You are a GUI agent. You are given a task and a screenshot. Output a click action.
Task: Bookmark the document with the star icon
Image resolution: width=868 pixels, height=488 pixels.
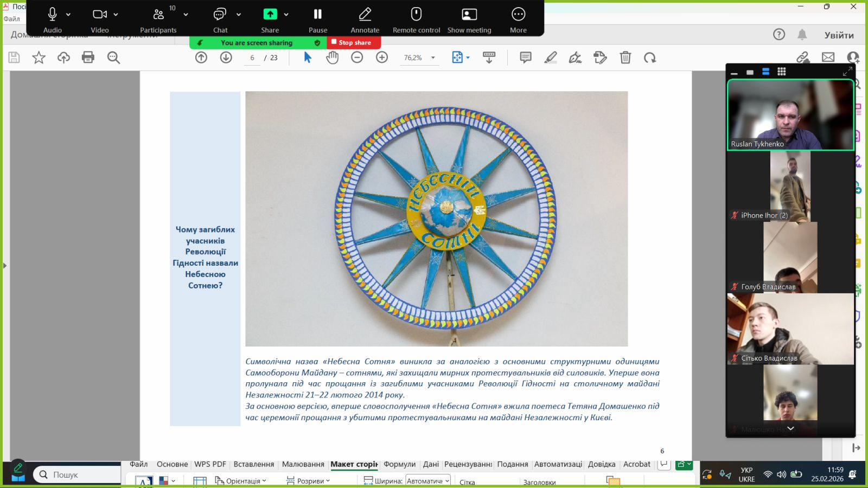coord(39,57)
